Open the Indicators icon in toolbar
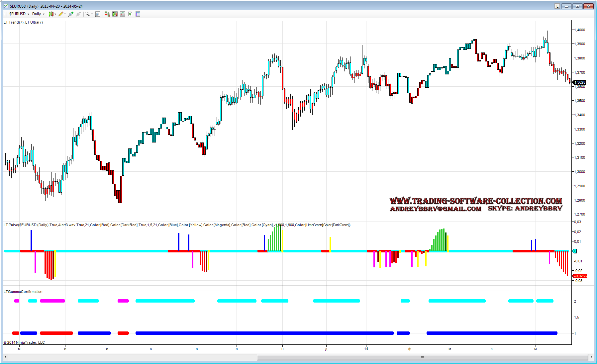 pos(123,14)
